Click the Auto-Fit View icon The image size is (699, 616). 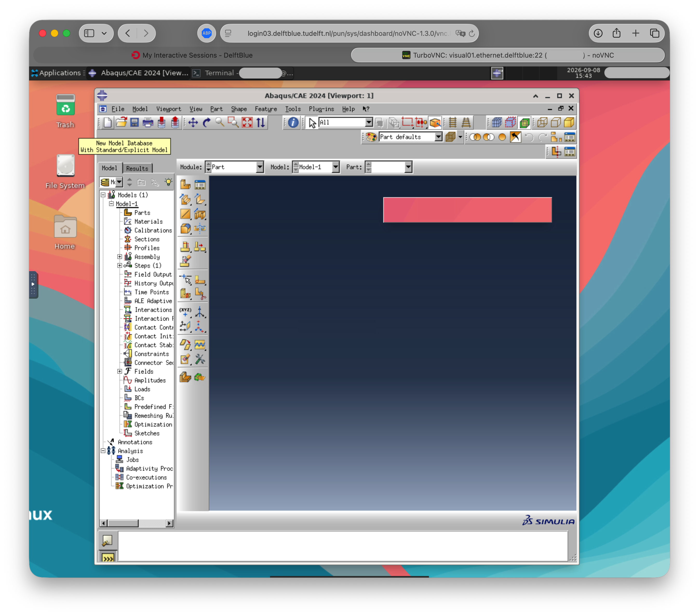247,122
